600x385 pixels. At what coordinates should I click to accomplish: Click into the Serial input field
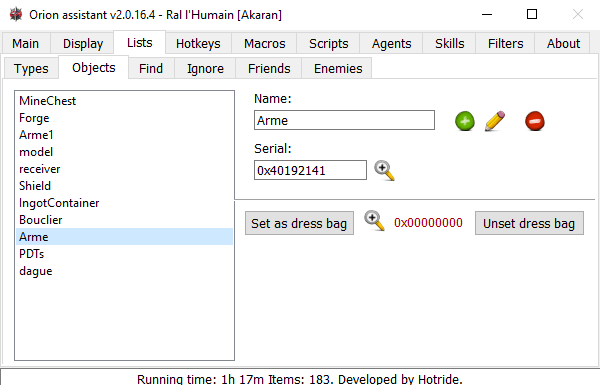tap(310, 170)
